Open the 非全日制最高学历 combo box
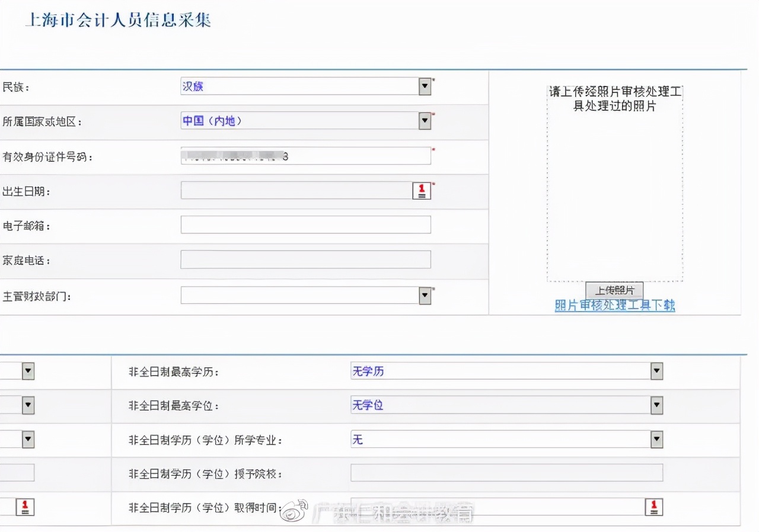Screen dimensions: 759x532 pos(504,371)
